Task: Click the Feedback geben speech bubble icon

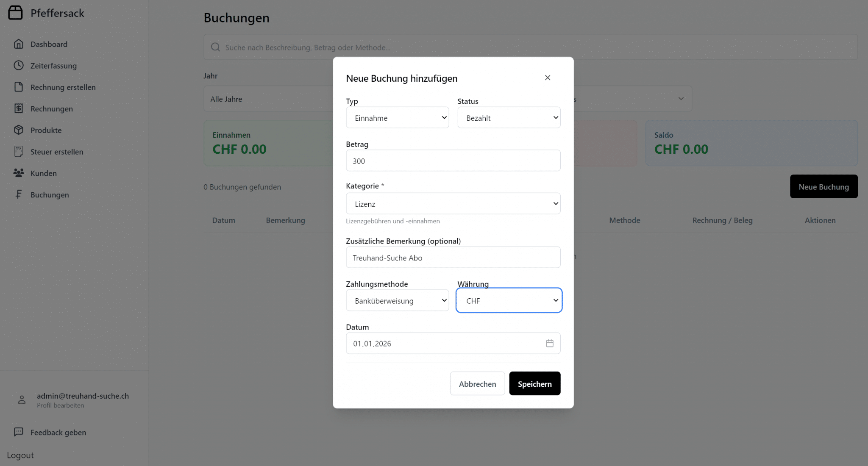Action: [x=19, y=432]
